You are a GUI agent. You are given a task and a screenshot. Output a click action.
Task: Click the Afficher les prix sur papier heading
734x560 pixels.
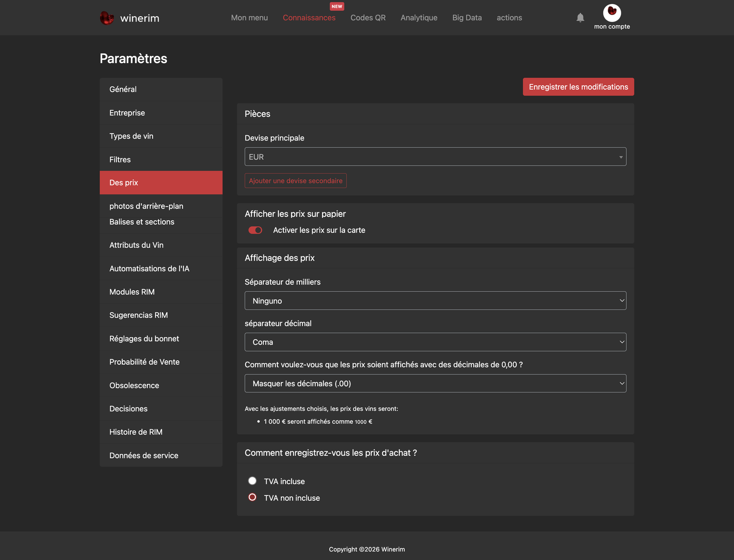[x=295, y=214]
